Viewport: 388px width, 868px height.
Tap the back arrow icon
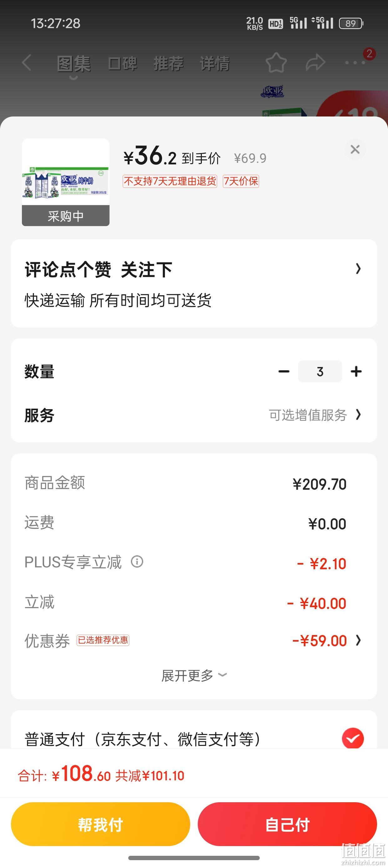(26, 63)
